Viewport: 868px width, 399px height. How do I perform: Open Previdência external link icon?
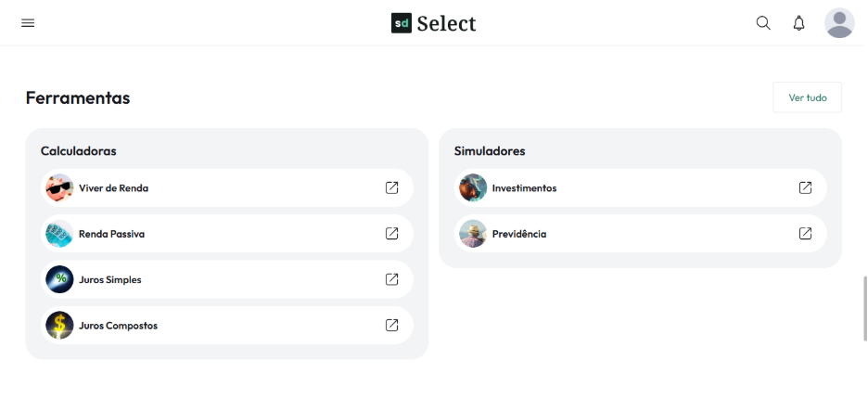pos(805,234)
